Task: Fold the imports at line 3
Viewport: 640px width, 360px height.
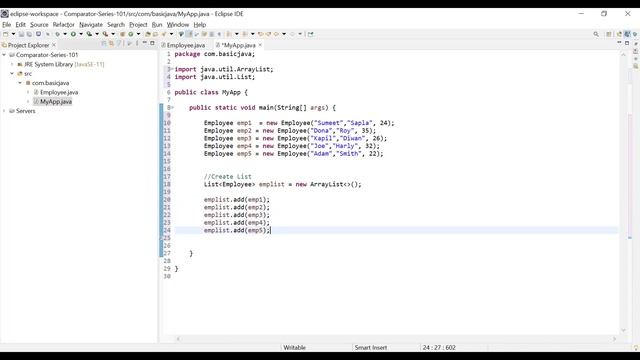Action: click(x=172, y=69)
